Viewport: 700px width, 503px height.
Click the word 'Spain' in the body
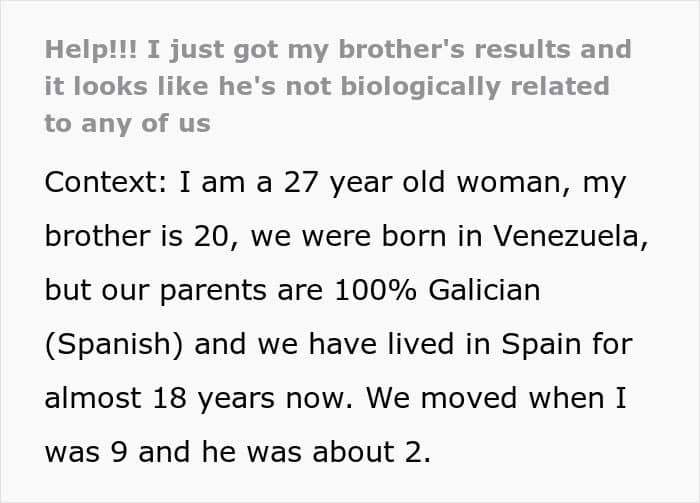(541, 344)
